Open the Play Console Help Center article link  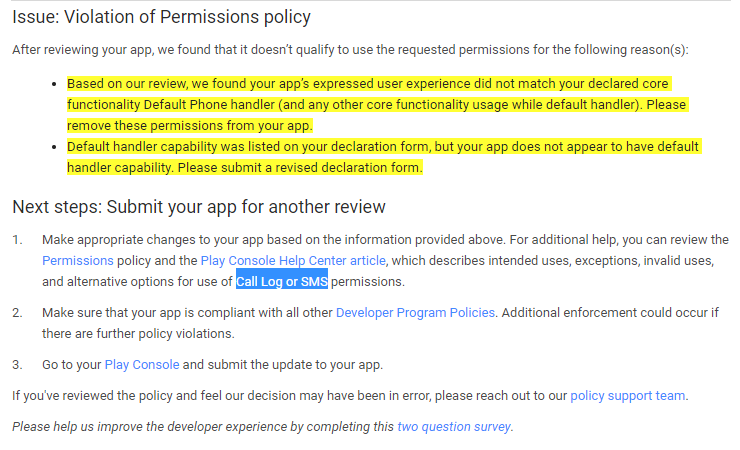293,260
